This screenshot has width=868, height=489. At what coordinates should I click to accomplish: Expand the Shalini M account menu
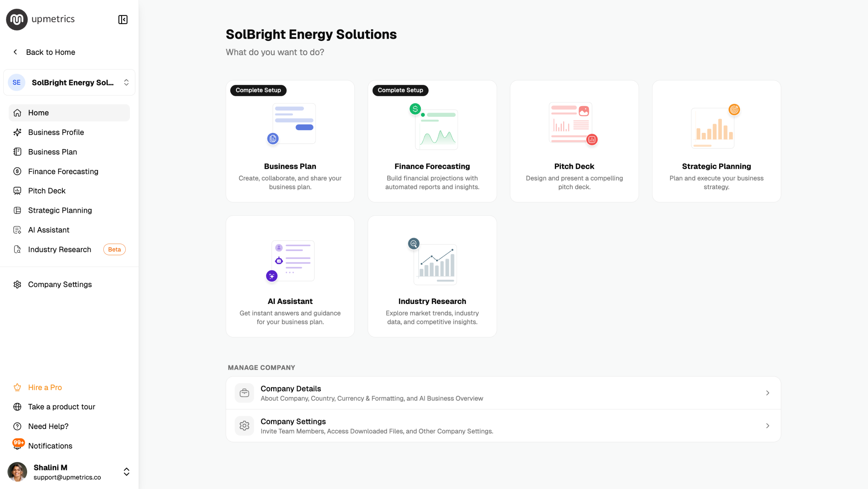point(69,472)
